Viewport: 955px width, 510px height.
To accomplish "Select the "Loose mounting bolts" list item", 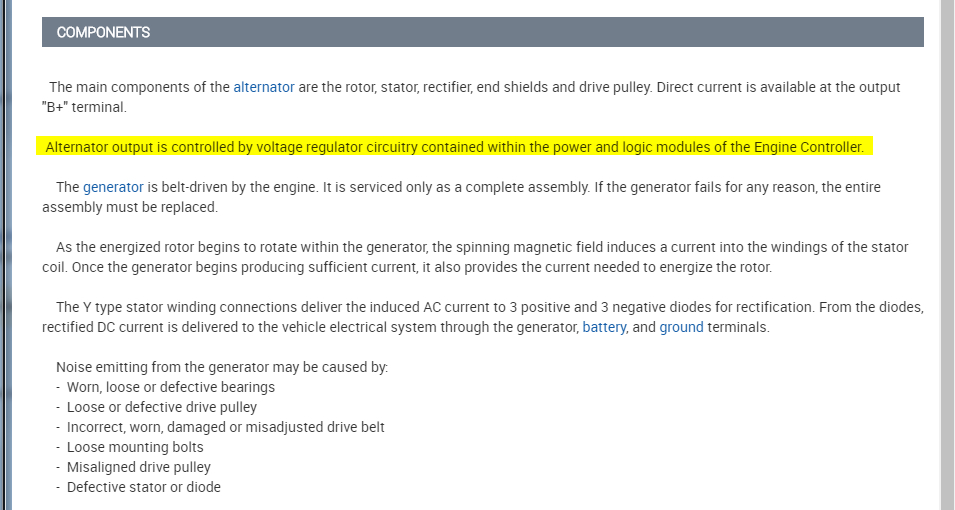I will (x=135, y=447).
